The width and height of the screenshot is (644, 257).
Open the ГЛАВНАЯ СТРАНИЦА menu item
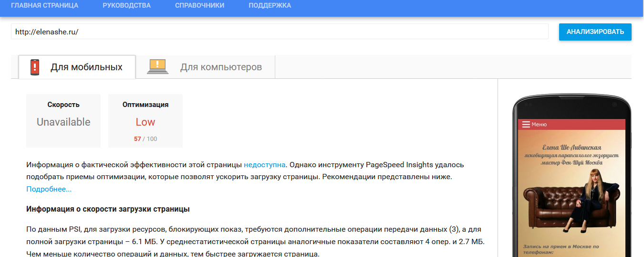pyautogui.click(x=45, y=6)
